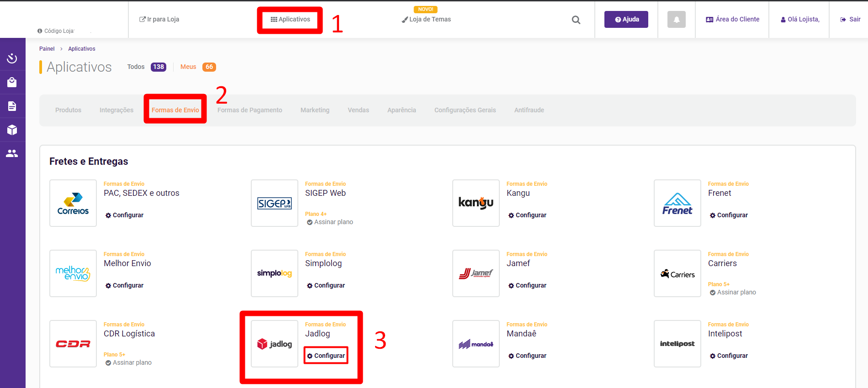Configure the Jamef app

527,285
